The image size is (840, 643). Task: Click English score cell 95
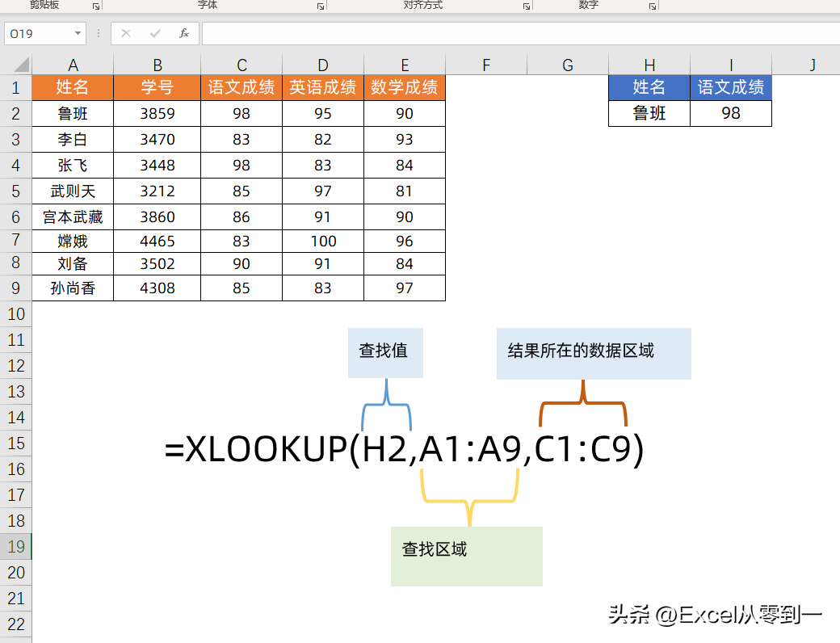point(323,114)
